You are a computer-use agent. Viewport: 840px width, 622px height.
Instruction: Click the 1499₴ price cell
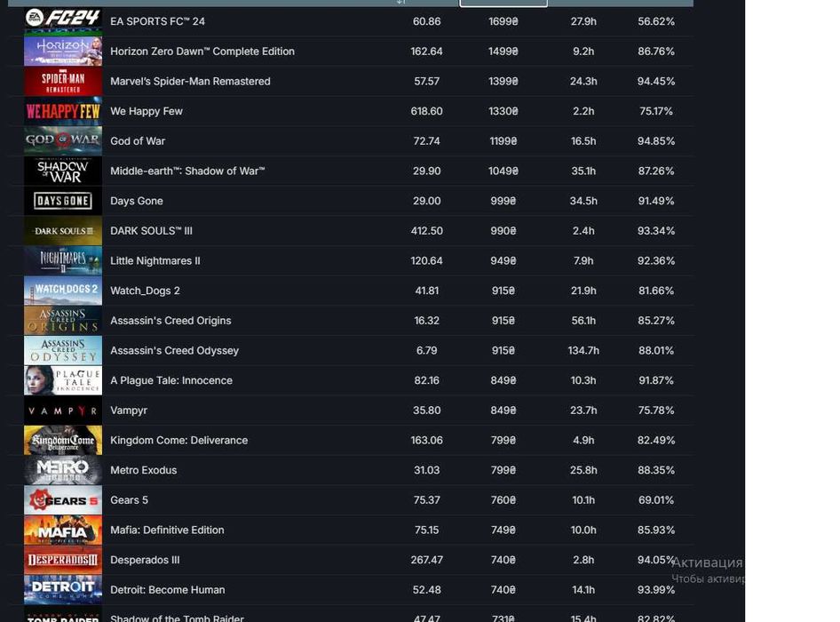click(x=503, y=52)
